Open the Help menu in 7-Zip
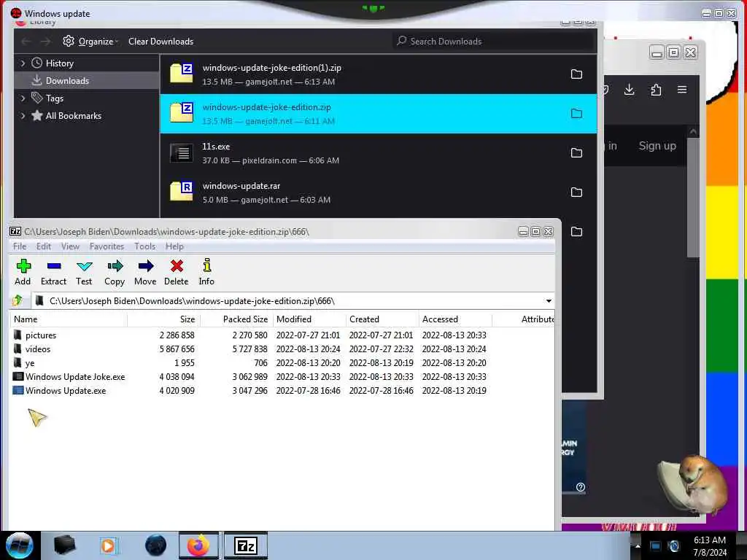 pos(174,246)
